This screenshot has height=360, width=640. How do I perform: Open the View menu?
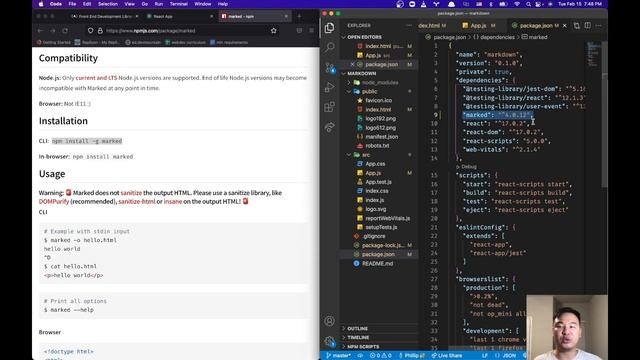click(x=130, y=4)
